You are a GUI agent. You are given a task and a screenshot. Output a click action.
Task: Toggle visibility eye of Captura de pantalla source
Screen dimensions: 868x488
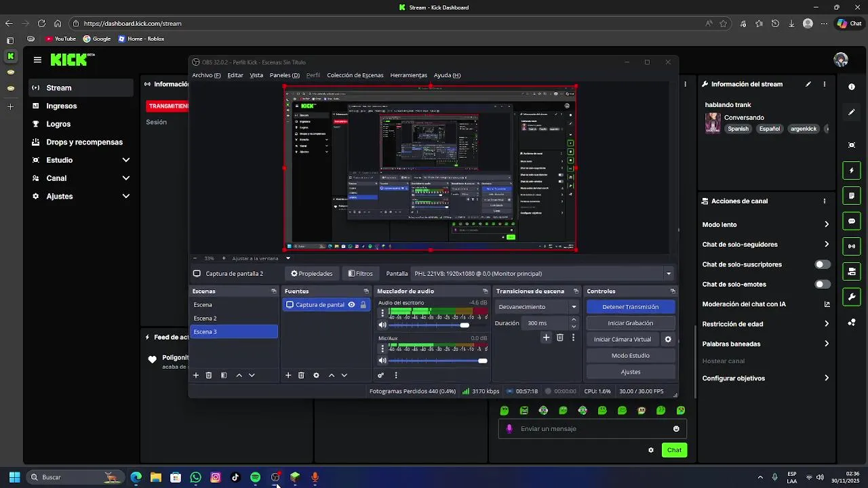tap(351, 305)
